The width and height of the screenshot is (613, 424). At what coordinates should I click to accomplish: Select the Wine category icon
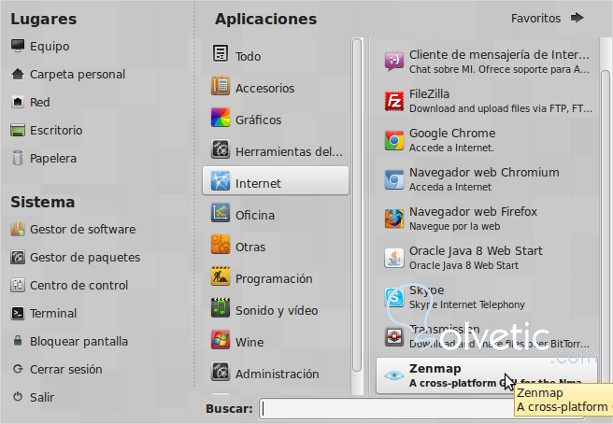(220, 339)
